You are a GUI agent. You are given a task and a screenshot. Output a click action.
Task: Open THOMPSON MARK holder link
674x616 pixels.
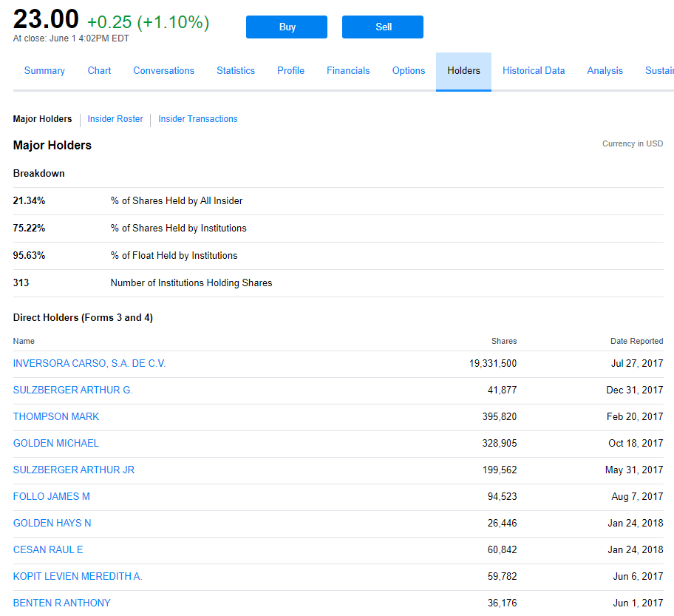coord(56,417)
